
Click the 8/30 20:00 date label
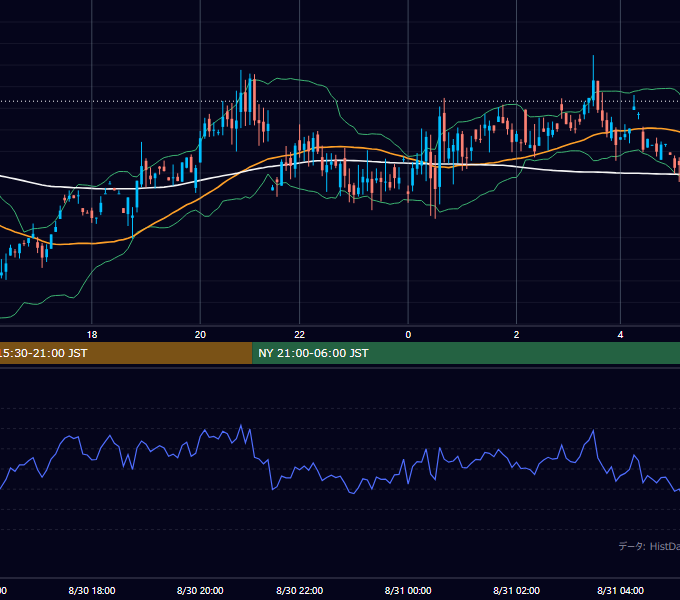click(x=200, y=590)
